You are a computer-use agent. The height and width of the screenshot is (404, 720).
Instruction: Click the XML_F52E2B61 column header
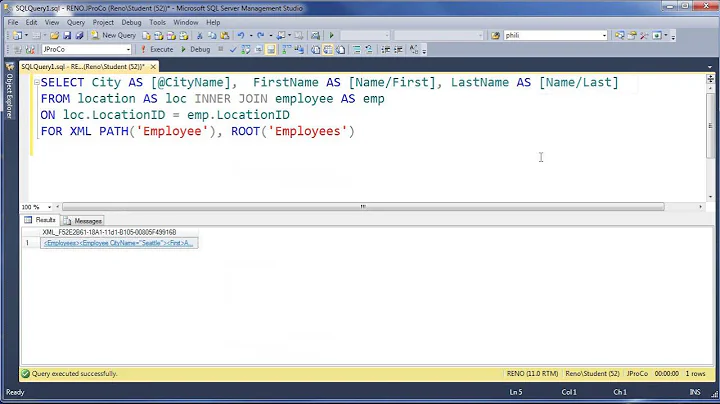tap(119, 232)
